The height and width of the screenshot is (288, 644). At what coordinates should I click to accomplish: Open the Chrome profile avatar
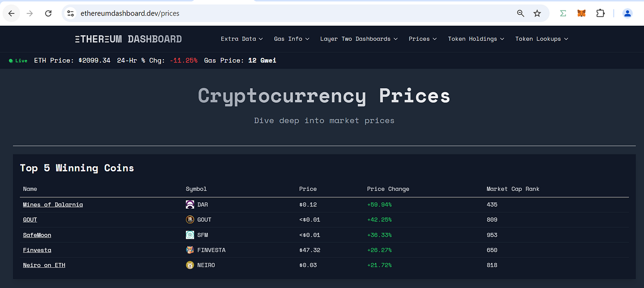pyautogui.click(x=627, y=13)
